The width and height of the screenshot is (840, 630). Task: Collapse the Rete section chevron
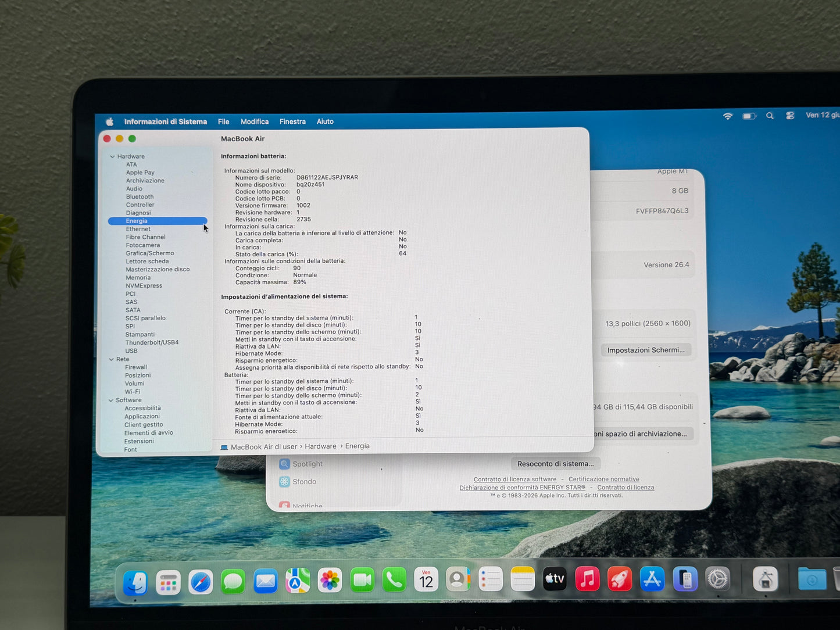tap(111, 359)
